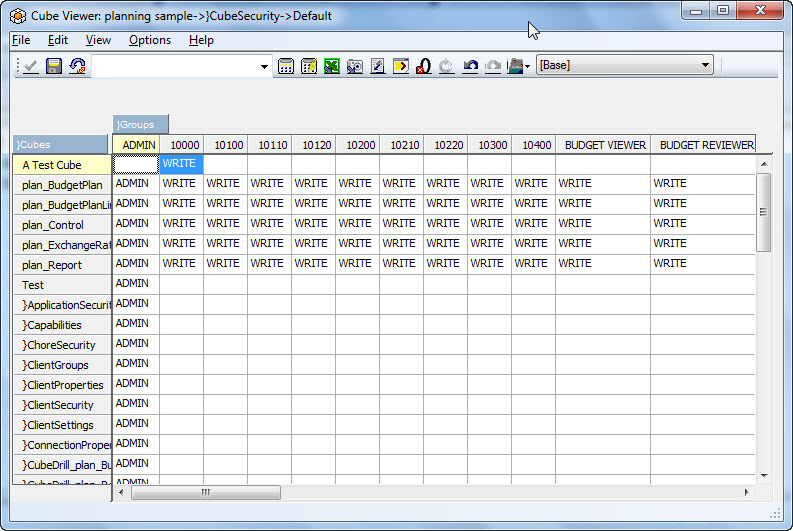Click empty ADMIN cell for A Test Cube
The width and height of the screenshot is (793, 531).
pos(136,164)
